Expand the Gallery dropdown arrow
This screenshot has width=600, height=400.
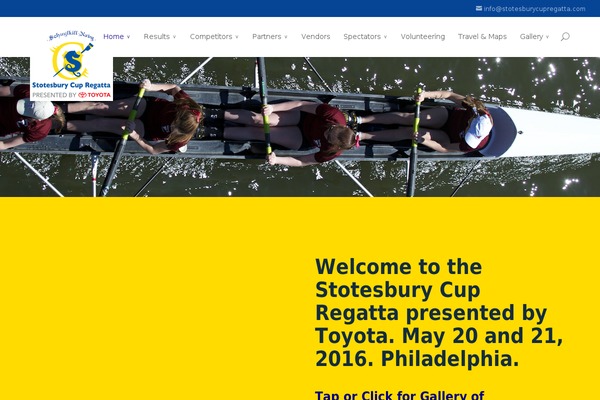547,37
